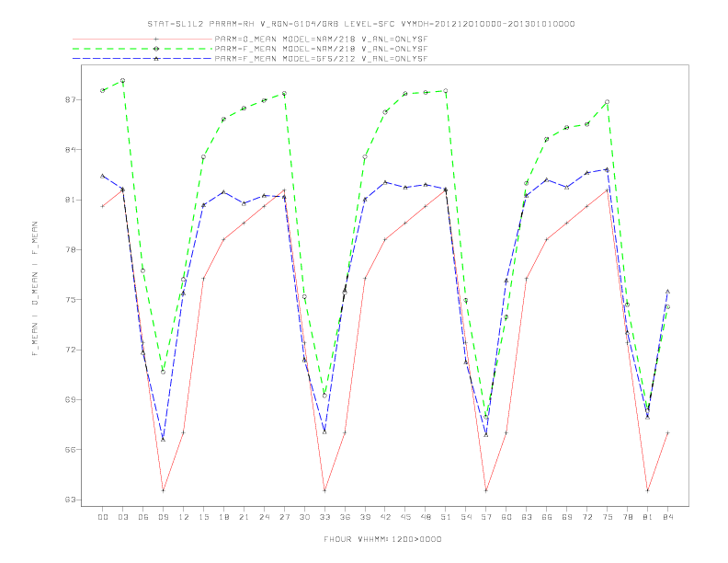Viewport: 728px width, 563px height.
Task: Click the x-axis forecast hour label 72
Action: 587,517
